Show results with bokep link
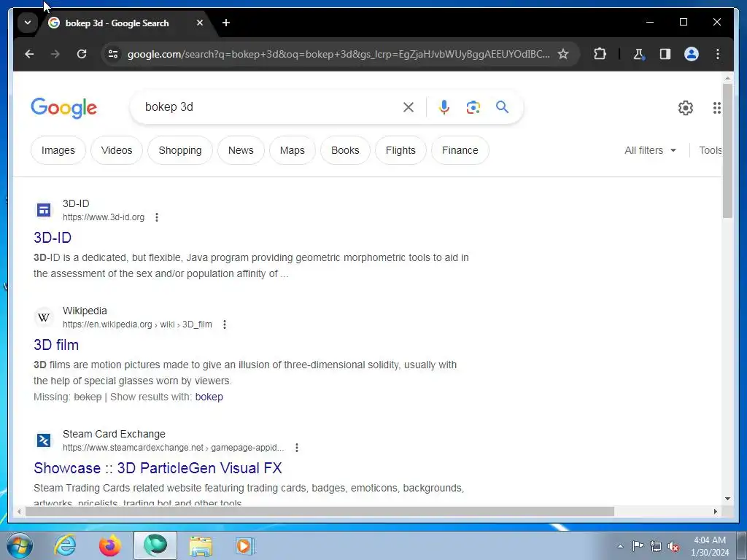 [209, 397]
